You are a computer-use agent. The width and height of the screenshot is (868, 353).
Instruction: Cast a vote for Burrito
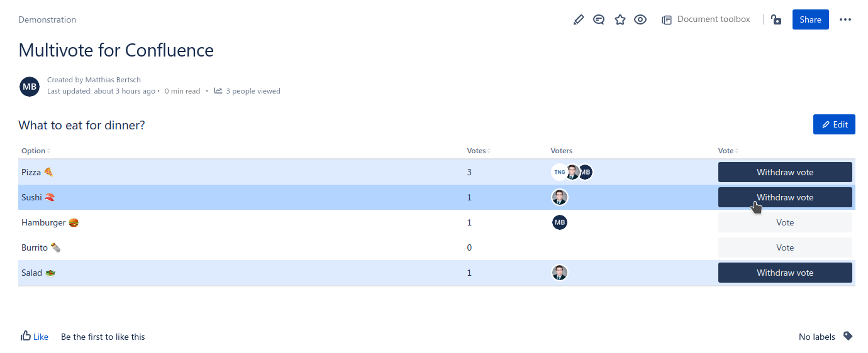(785, 247)
